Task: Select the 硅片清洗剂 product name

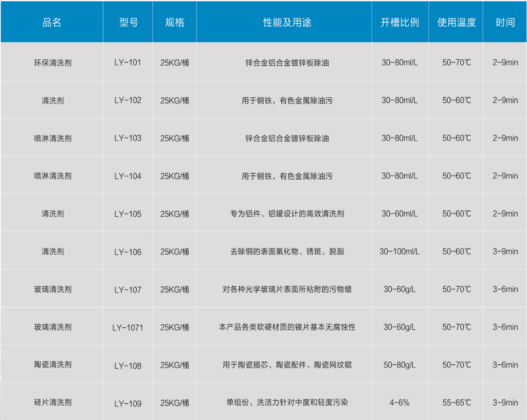Action: coord(53,402)
